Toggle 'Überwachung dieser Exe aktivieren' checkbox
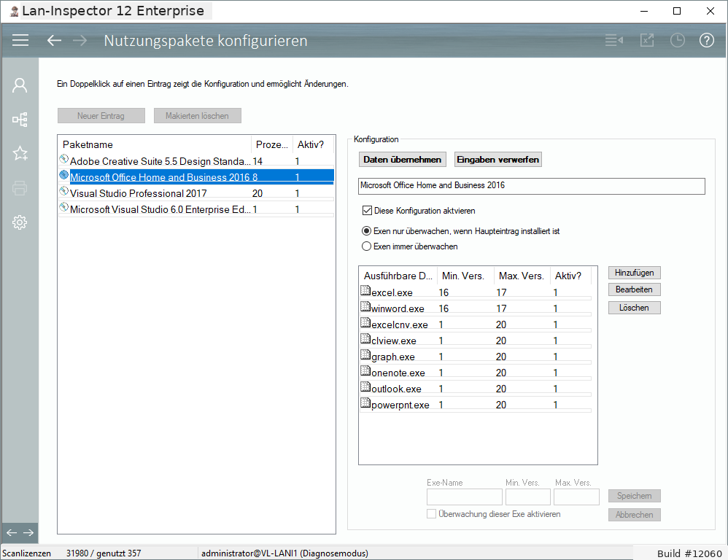This screenshot has width=728, height=560. pos(431,514)
